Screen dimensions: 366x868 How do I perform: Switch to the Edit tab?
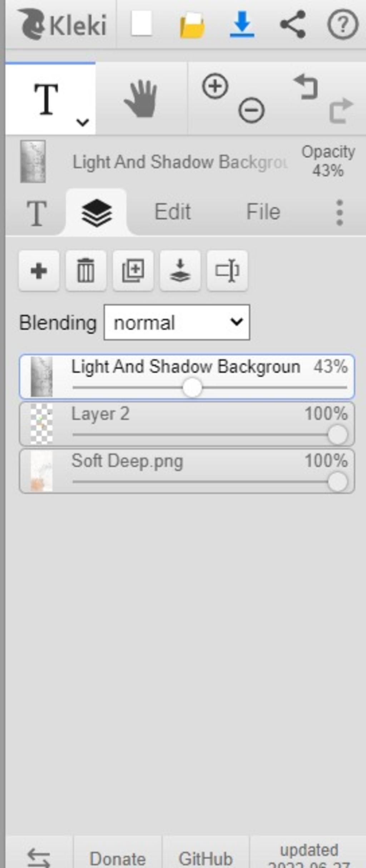tap(173, 211)
